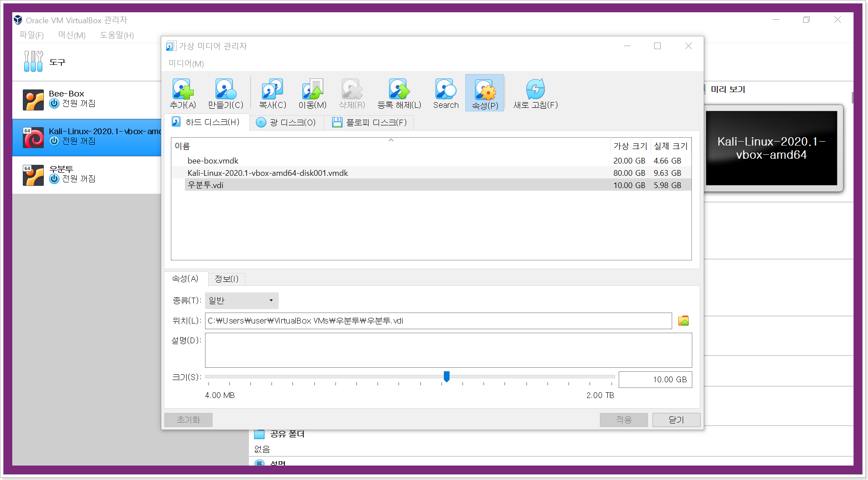Image resolution: width=868 pixels, height=480 pixels.
Task: Click the 설명(D) description text area
Action: tap(448, 350)
